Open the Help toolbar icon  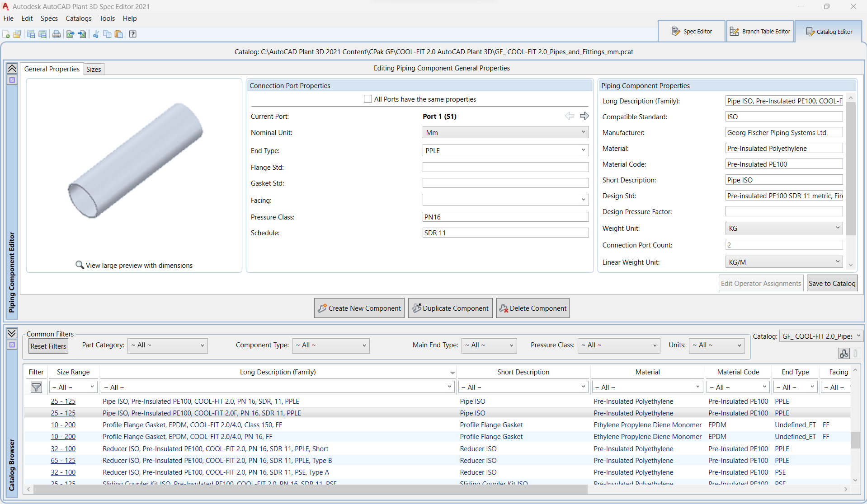pos(133,34)
